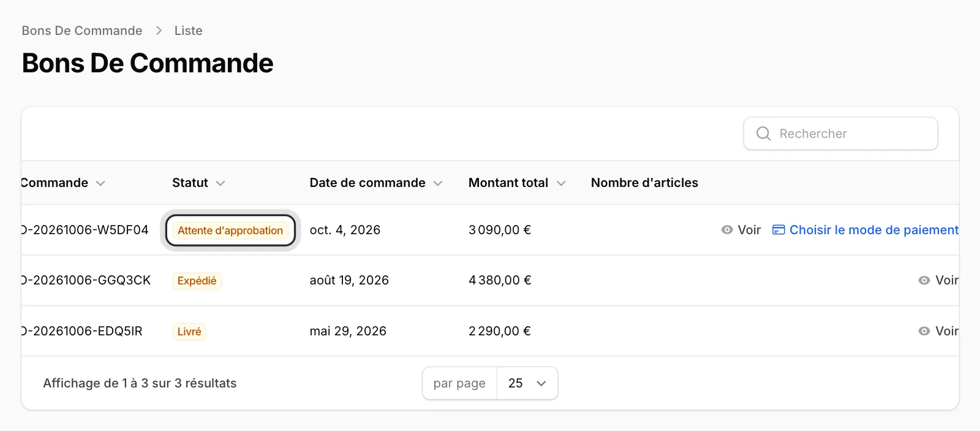Open the per page 25 dropdown
This screenshot has width=980, height=431.
(527, 383)
